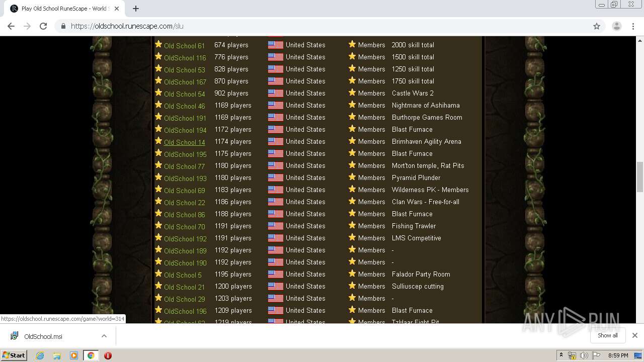Screen dimensions: 644x362
Task: Click the US flag in the OldSchool 195 row
Action: click(x=275, y=153)
